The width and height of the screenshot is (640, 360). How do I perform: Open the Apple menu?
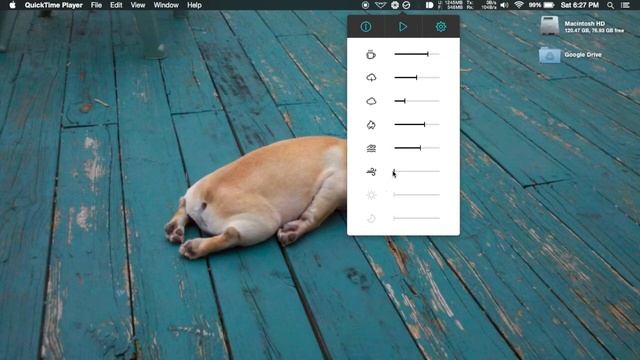coord(12,5)
